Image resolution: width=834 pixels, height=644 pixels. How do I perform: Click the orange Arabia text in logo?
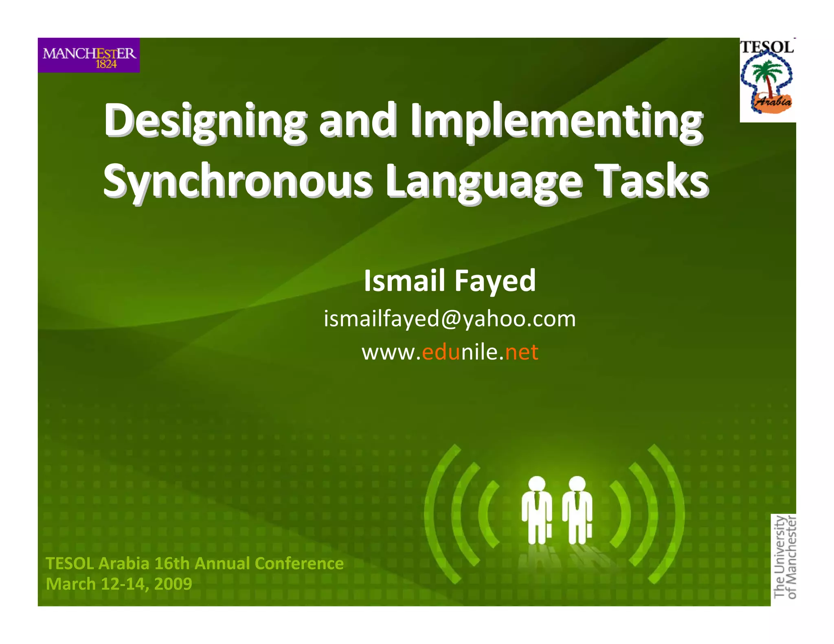773,101
